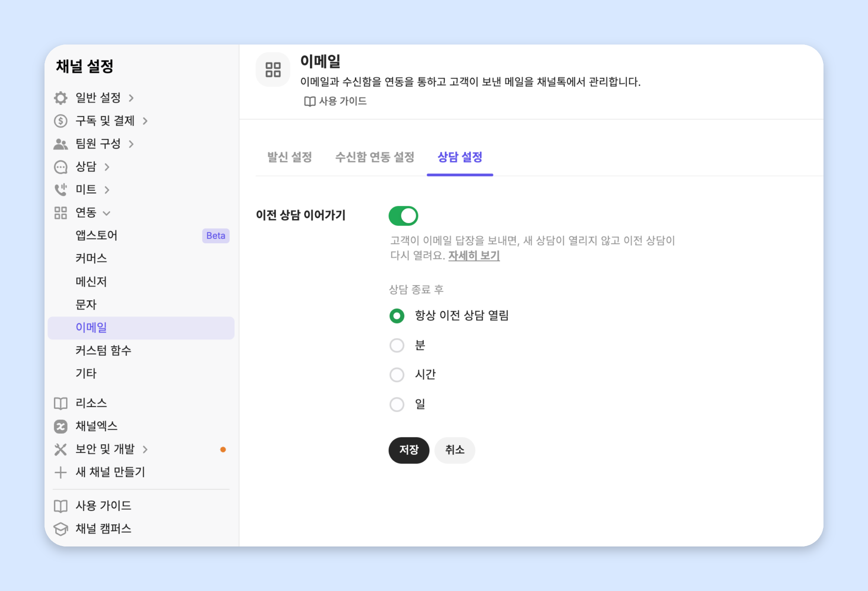868x591 pixels.
Task: Select the 시간 radio option
Action: pyautogui.click(x=397, y=374)
